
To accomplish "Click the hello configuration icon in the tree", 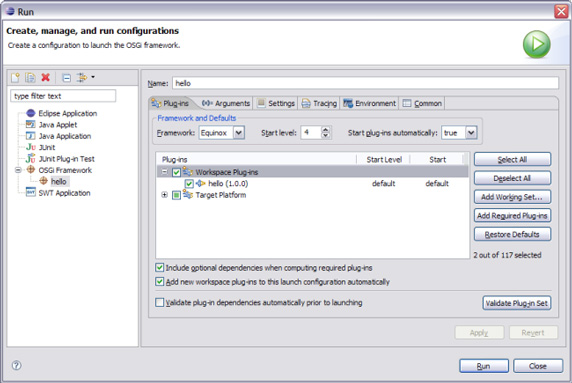I will pyautogui.click(x=43, y=181).
